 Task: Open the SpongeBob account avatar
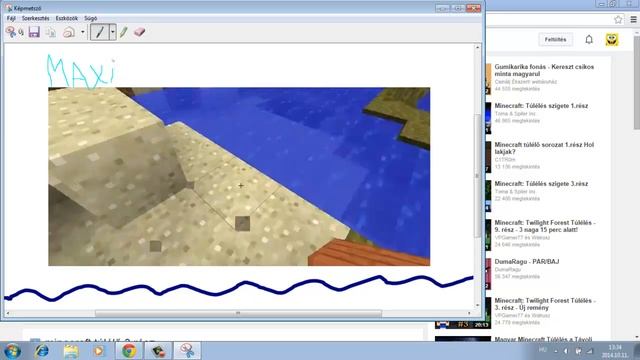pyautogui.click(x=611, y=40)
